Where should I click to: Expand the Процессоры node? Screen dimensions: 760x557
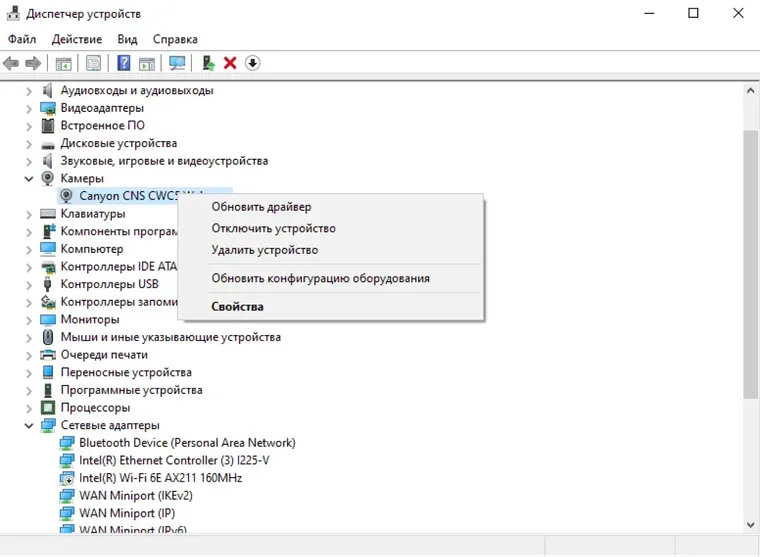tap(29, 408)
